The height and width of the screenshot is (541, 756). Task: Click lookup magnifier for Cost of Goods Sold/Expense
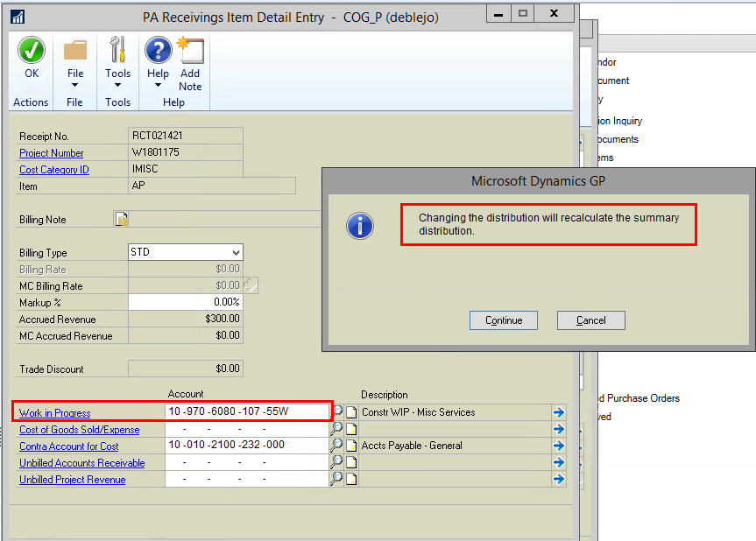point(337,429)
